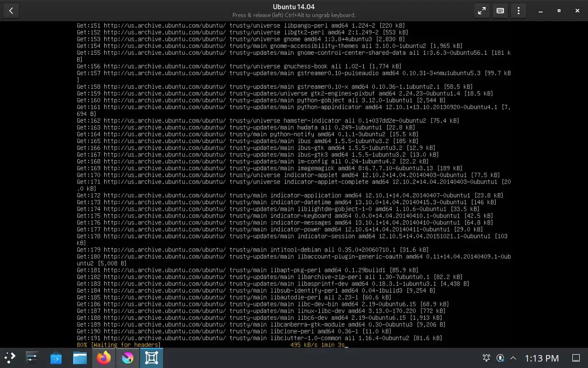The image size is (588, 368).
Task: Open the 1:13 PM clock calendar
Action: (542, 358)
